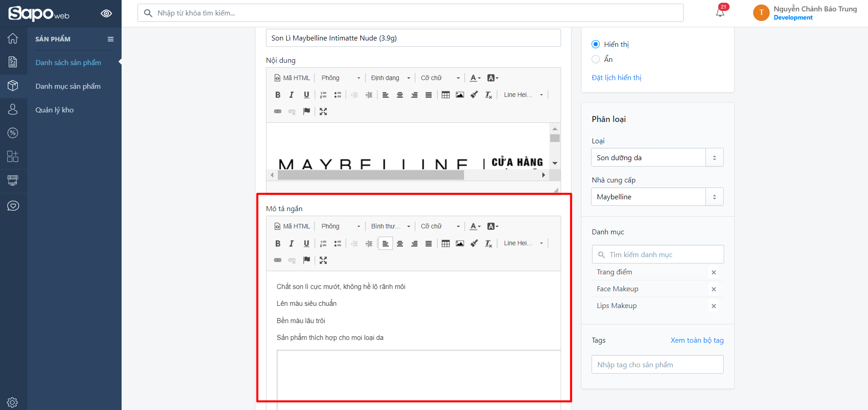Open Nhà cung cấp dropdown showing Maybelline
Image resolution: width=868 pixels, height=410 pixels.
click(657, 197)
